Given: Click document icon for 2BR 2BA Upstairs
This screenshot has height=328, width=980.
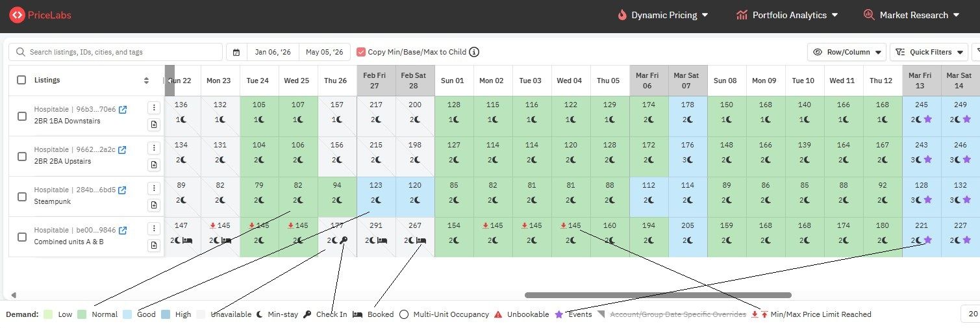Looking at the screenshot, I should (154, 165).
